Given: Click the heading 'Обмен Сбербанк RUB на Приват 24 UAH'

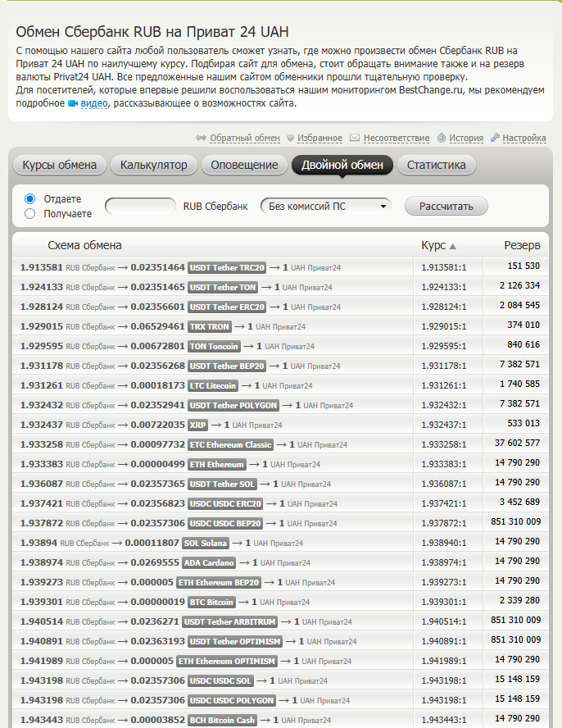Looking at the screenshot, I should (x=152, y=32).
